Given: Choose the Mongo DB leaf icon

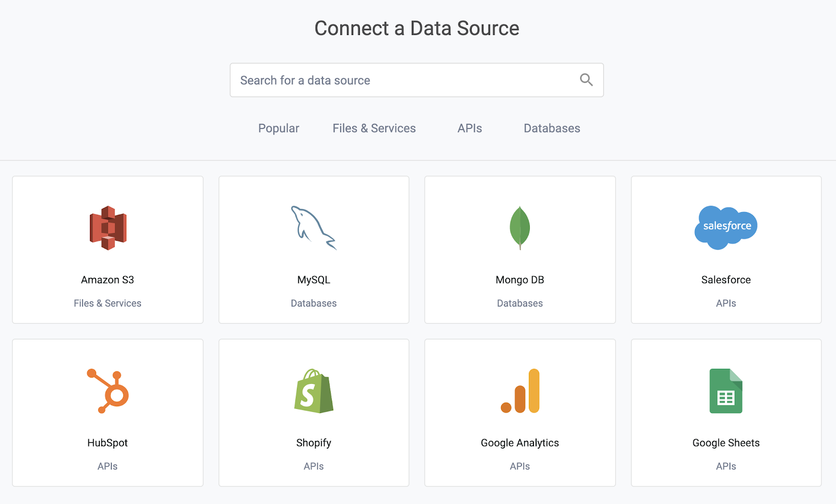Looking at the screenshot, I should point(520,228).
